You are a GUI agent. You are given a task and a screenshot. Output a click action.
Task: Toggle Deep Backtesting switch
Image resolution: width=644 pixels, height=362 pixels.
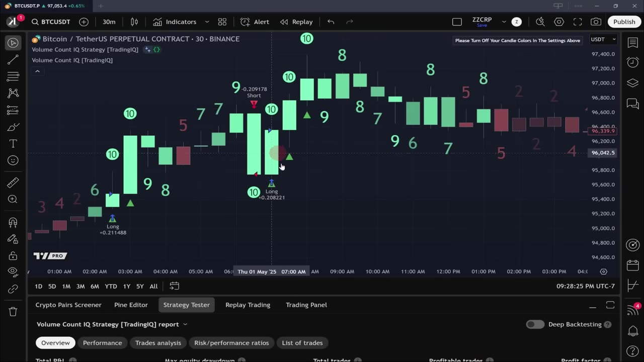click(x=535, y=324)
